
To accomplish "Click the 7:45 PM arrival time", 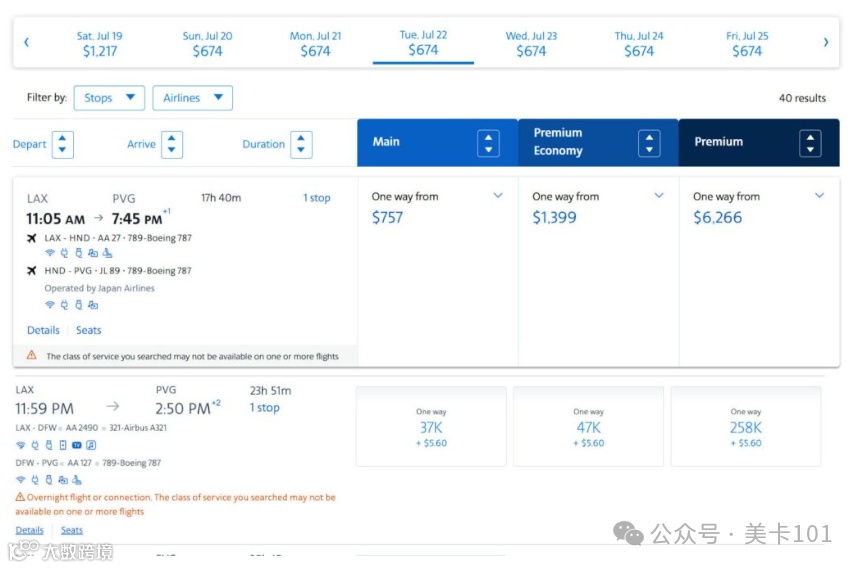I will point(137,219).
